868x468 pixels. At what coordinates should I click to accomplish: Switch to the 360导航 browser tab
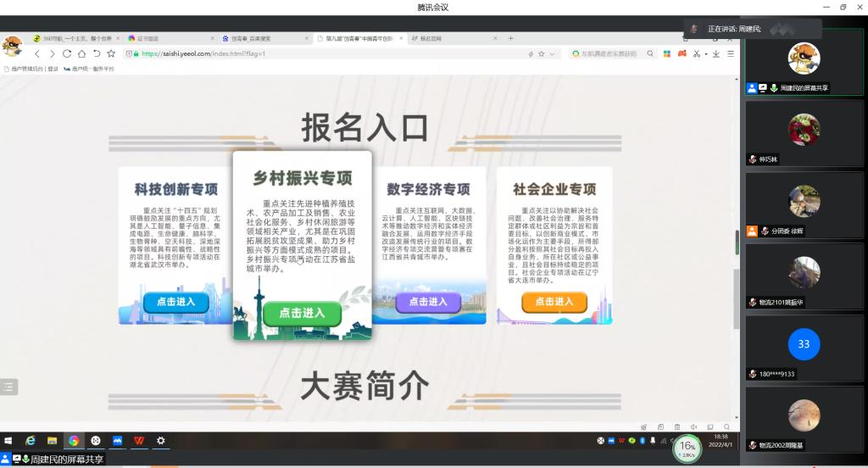pos(76,38)
